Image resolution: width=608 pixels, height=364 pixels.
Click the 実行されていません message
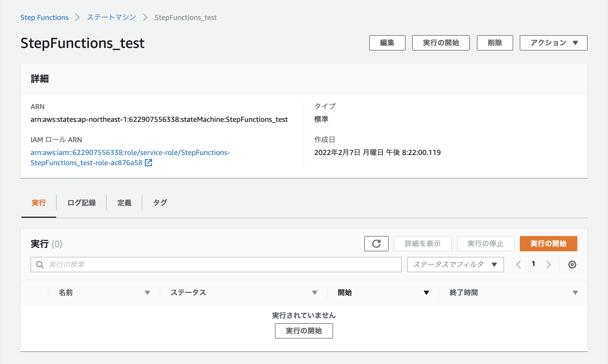[304, 316]
